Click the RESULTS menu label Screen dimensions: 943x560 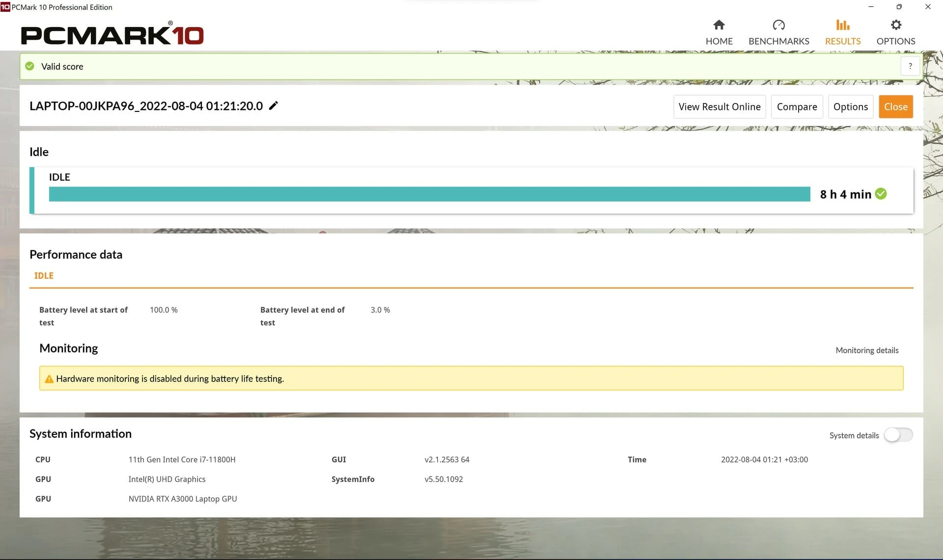pyautogui.click(x=843, y=41)
